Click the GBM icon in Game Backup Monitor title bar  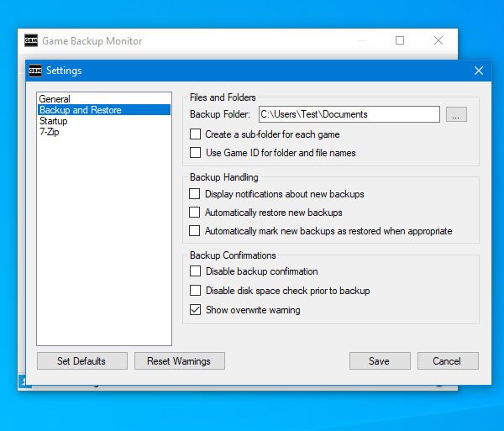point(31,40)
